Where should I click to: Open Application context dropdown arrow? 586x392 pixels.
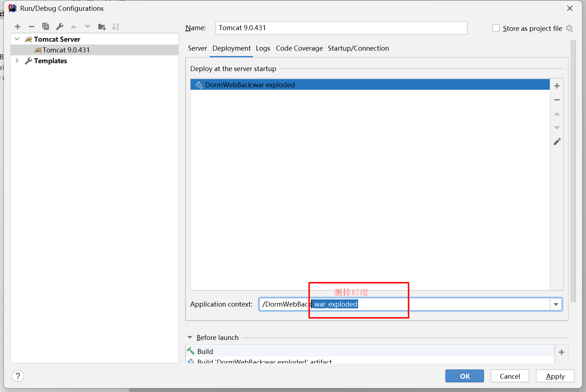coord(556,304)
